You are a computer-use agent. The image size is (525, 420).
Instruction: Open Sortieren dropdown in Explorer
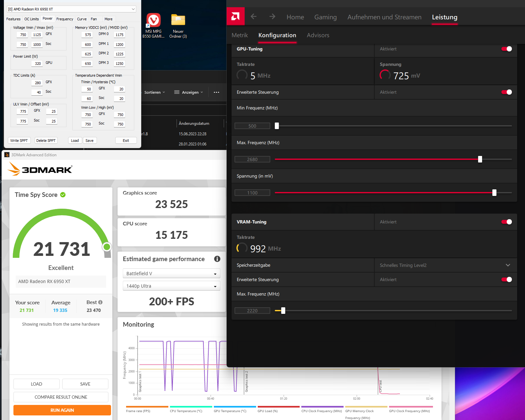click(x=155, y=92)
